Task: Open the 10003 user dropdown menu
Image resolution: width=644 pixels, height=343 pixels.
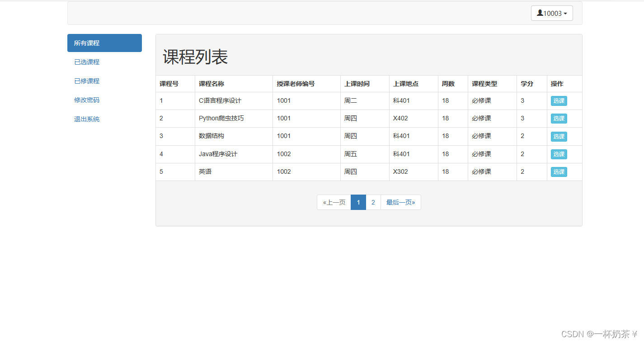Action: tap(552, 13)
